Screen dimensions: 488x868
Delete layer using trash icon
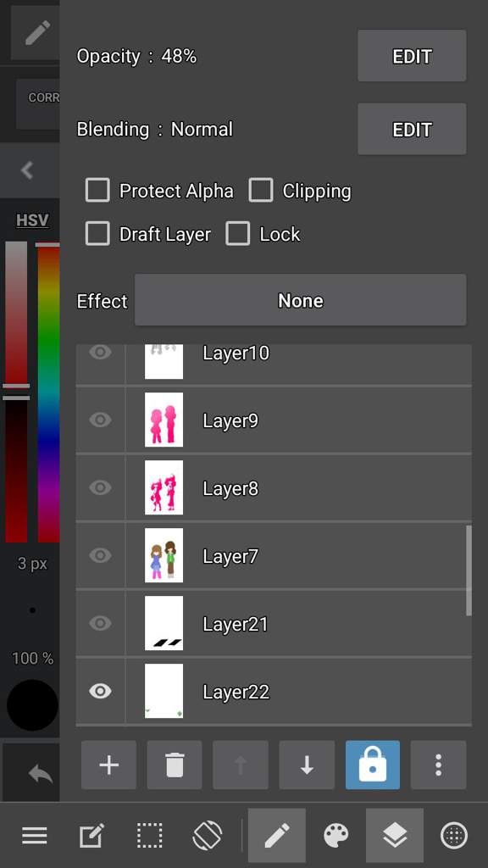[175, 765]
